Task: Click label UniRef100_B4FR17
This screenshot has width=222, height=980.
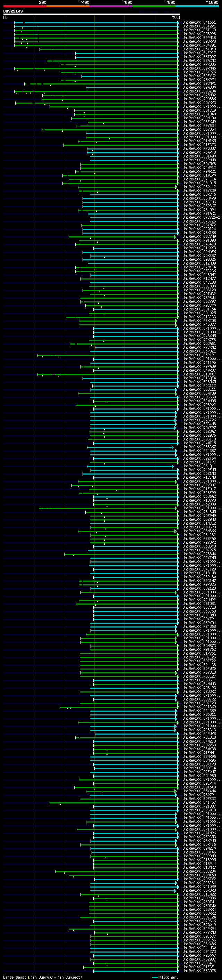Action: tap(199, 53)
